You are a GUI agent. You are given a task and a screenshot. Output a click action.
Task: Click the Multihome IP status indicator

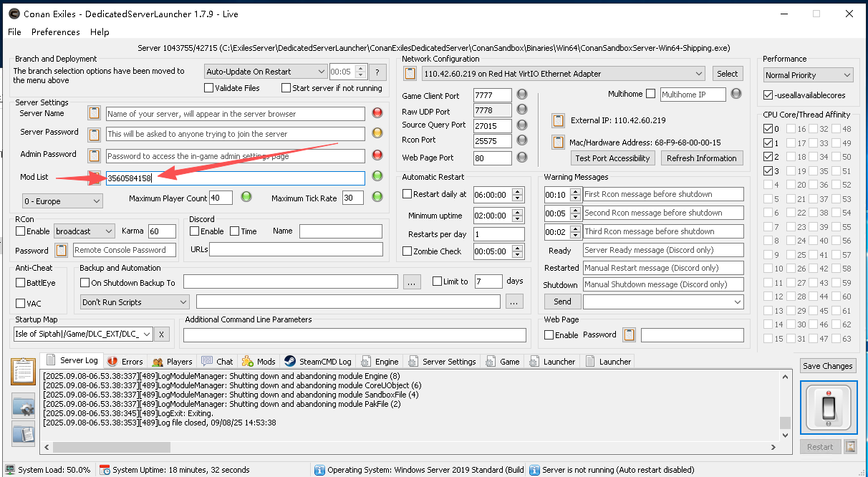pyautogui.click(x=736, y=94)
